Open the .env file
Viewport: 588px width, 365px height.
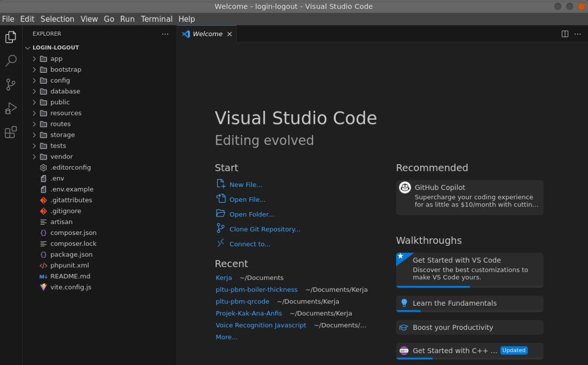57,178
